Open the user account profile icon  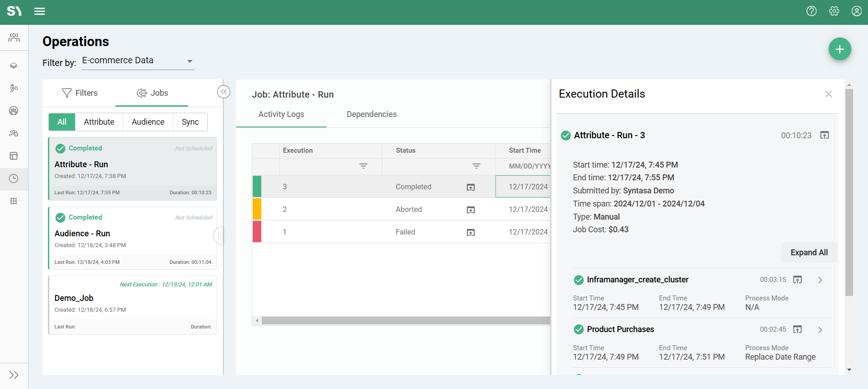point(856,11)
